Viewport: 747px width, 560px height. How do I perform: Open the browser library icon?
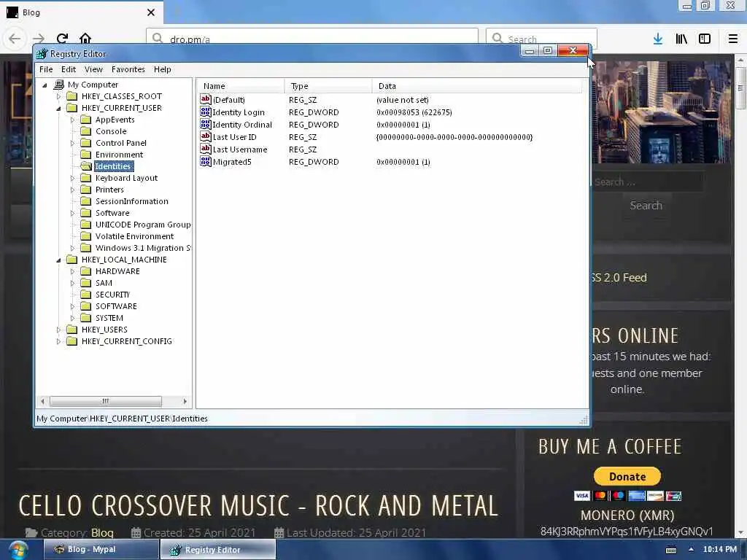[x=681, y=39]
